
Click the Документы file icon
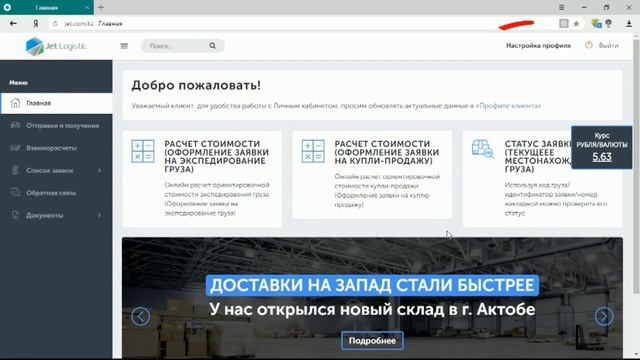point(15,215)
